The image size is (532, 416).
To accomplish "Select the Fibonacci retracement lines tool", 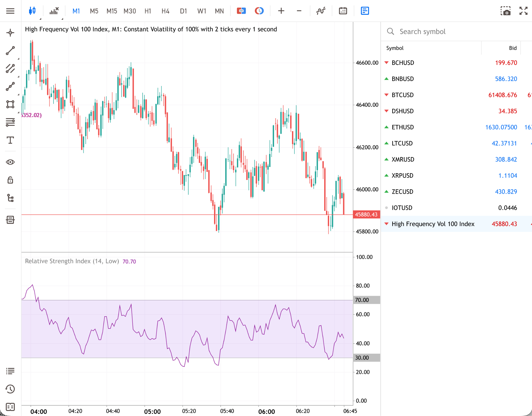I will 10,122.
